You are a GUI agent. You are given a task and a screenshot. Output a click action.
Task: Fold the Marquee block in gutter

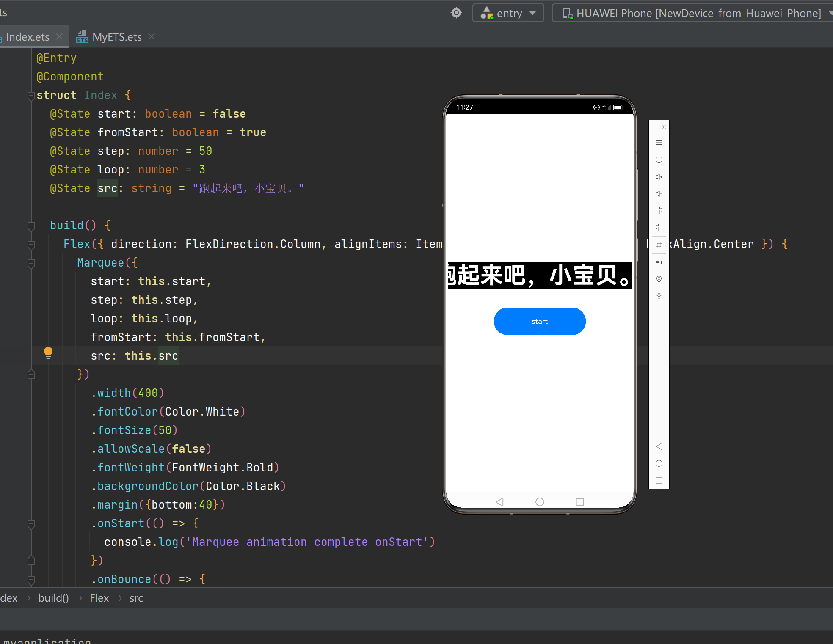coord(31,263)
